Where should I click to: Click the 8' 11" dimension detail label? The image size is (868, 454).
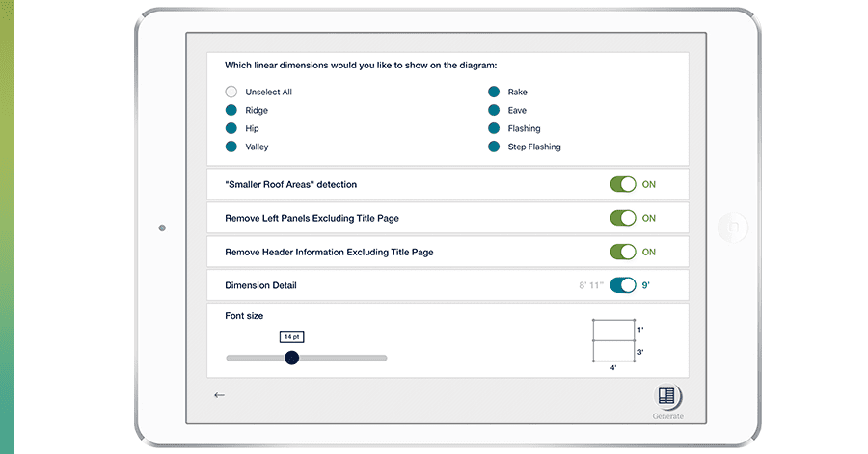pos(590,285)
